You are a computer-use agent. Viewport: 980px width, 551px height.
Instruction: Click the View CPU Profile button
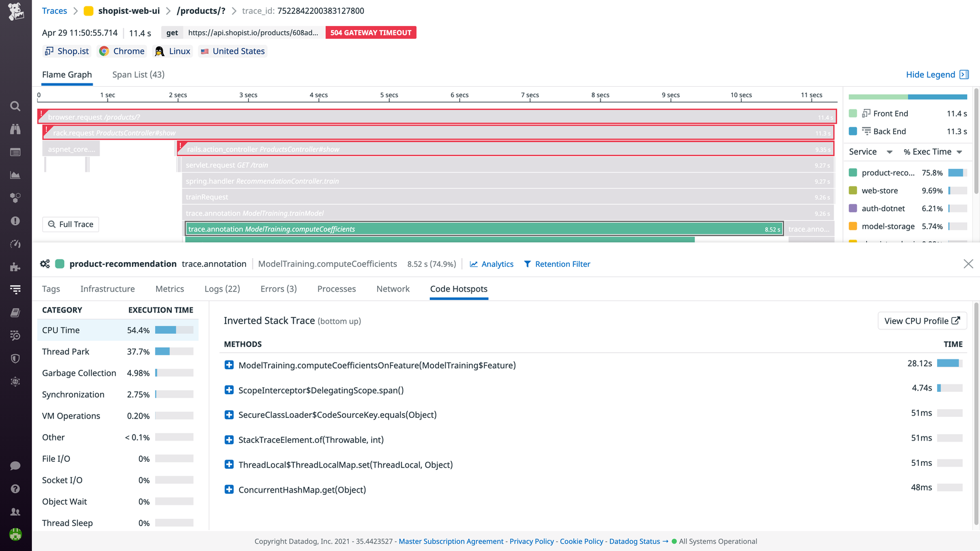922,320
